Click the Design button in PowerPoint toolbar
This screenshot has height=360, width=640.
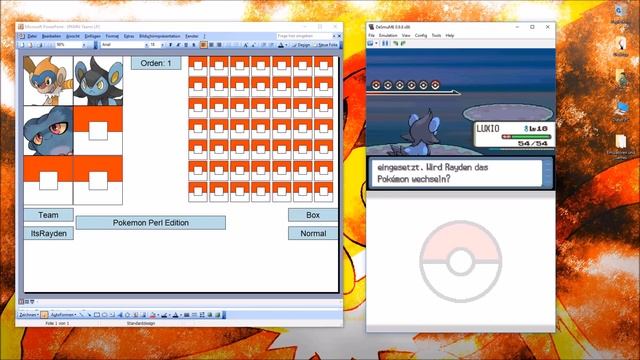coord(301,45)
